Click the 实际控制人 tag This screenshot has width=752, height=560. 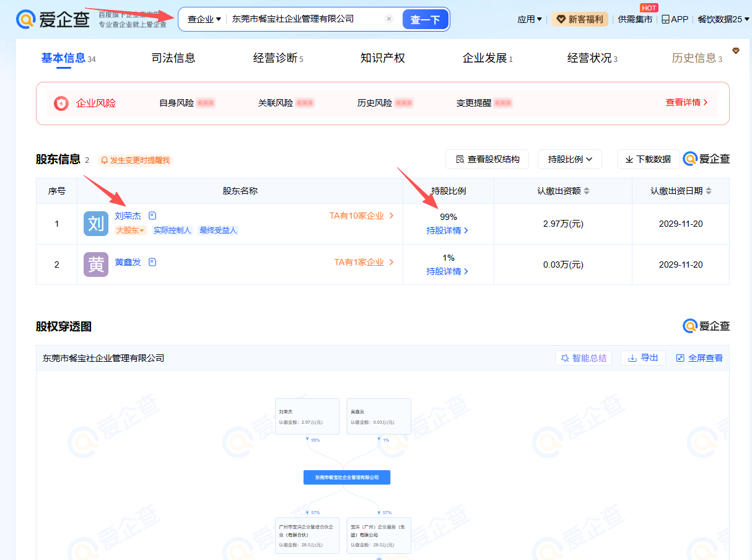point(172,230)
